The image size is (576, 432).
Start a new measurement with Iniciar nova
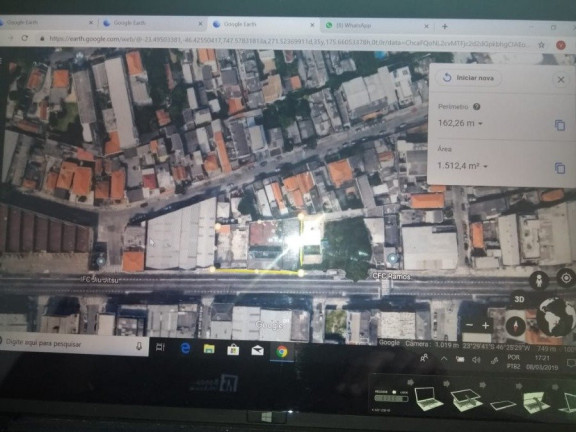click(x=469, y=78)
